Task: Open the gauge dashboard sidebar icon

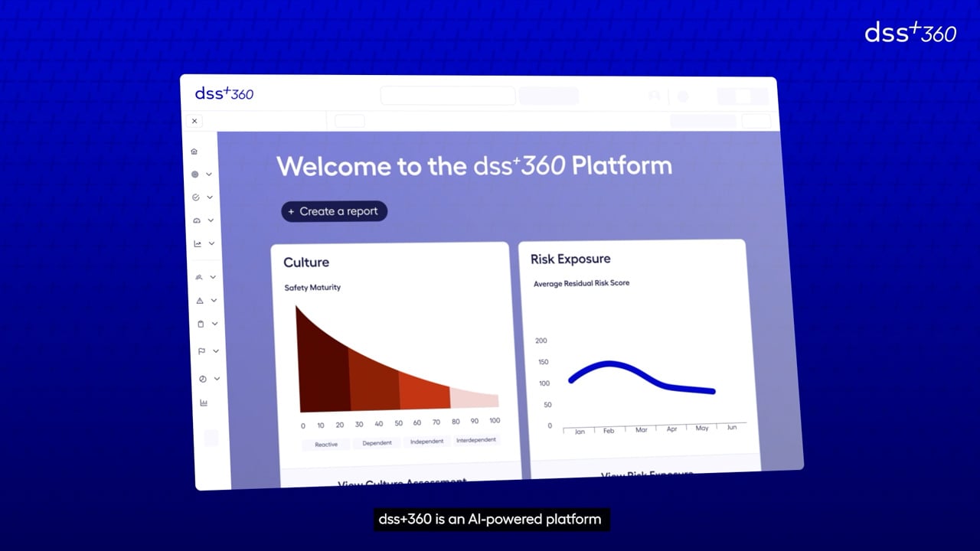Action: [x=197, y=220]
